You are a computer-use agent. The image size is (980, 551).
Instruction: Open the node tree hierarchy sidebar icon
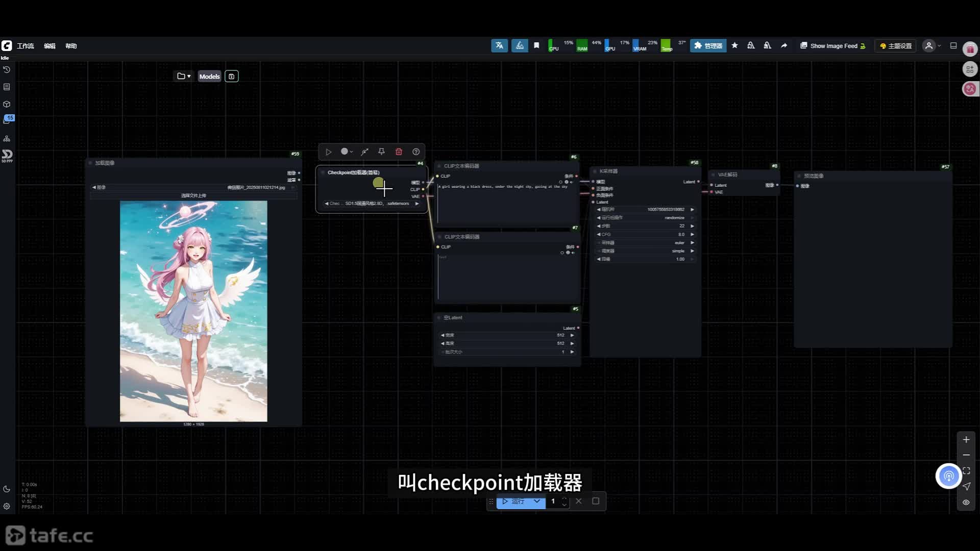point(7,138)
